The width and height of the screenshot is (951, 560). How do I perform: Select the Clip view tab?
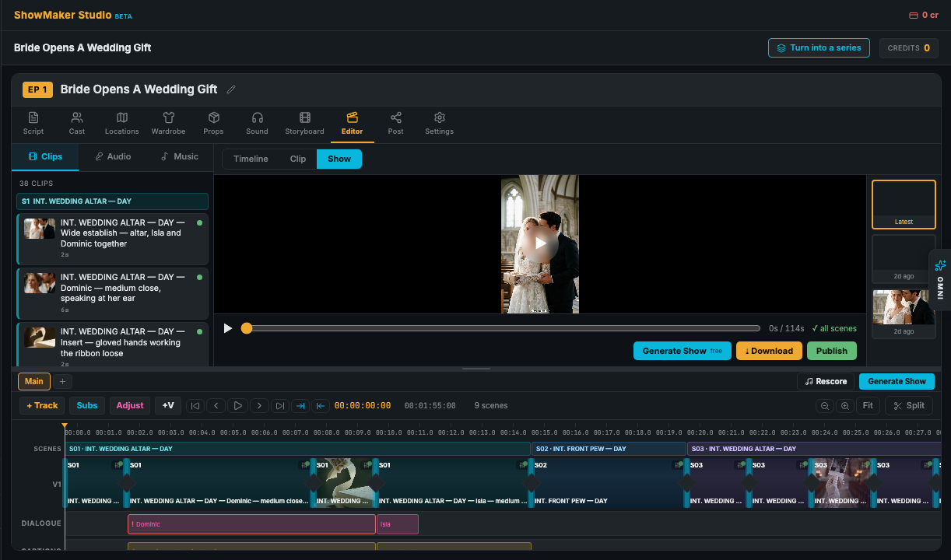pyautogui.click(x=298, y=159)
